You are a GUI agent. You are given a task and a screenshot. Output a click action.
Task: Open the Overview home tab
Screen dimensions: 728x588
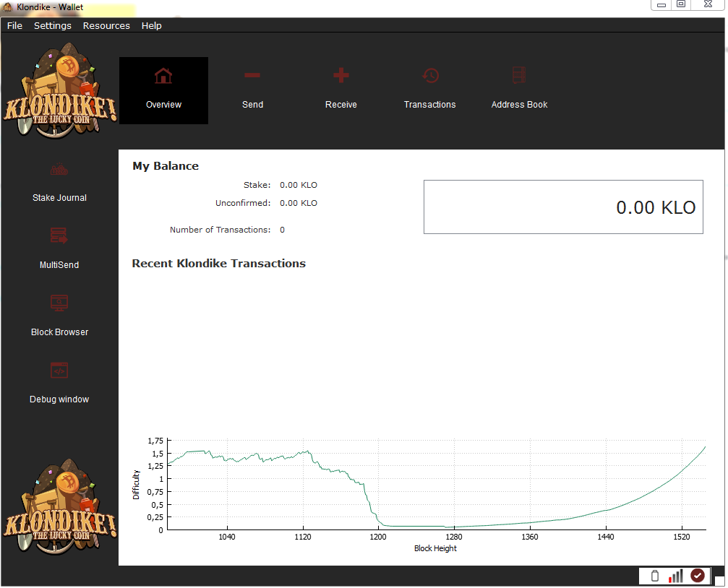[x=163, y=90]
